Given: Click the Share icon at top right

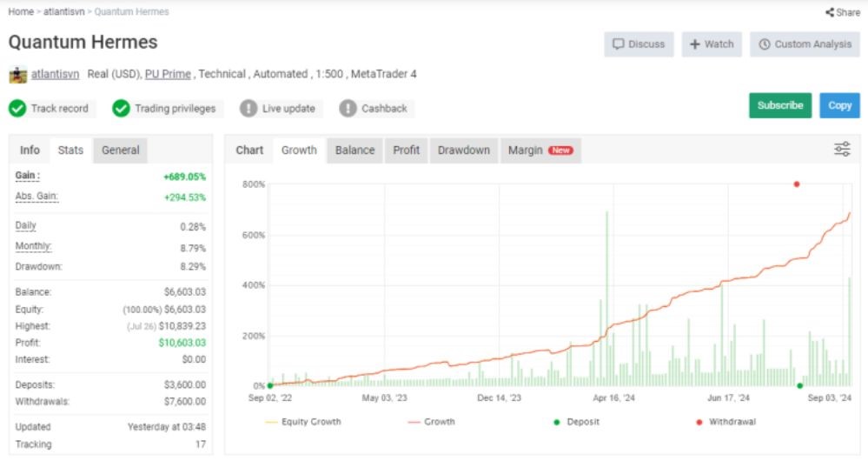Looking at the screenshot, I should click(x=829, y=12).
